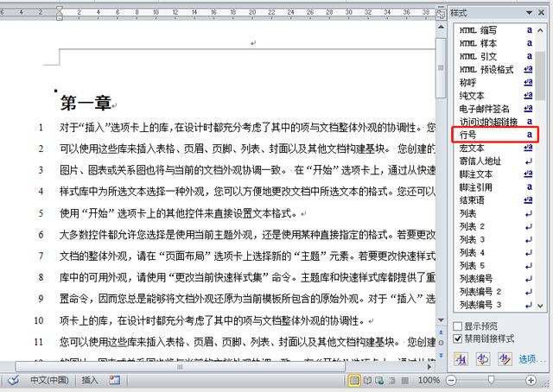Click the zoom in plus button
553x392 pixels.
pyautogui.click(x=531, y=381)
